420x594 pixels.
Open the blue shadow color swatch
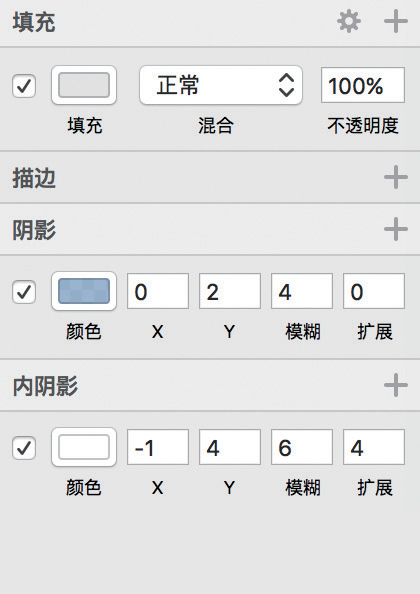tap(84, 291)
